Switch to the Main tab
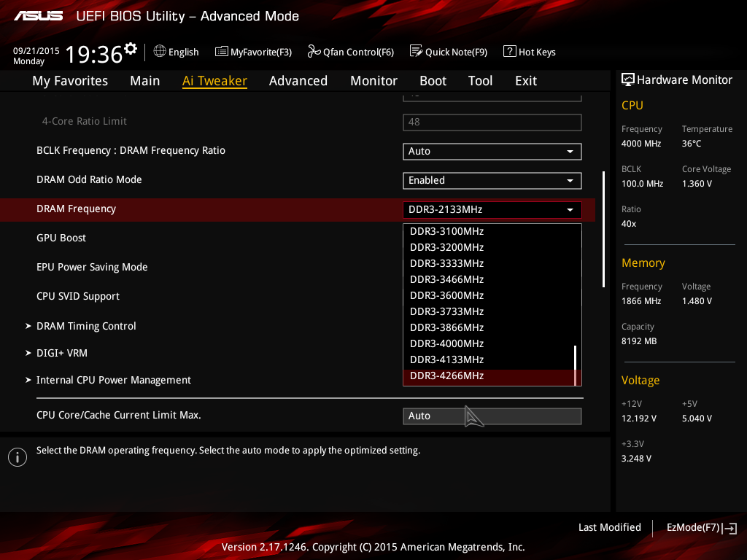747x560 pixels. pyautogui.click(x=145, y=81)
